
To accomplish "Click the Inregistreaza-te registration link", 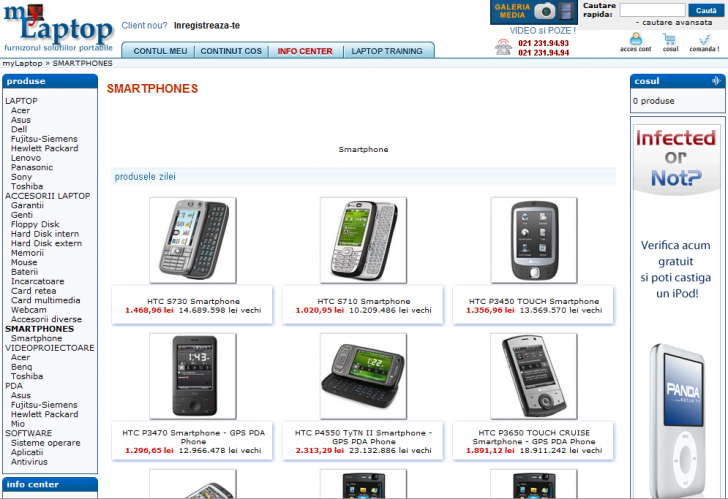I will click(207, 26).
